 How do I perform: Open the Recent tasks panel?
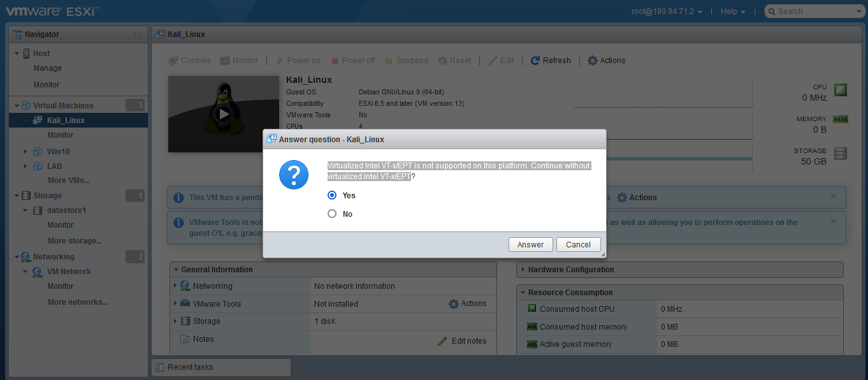tap(221, 367)
